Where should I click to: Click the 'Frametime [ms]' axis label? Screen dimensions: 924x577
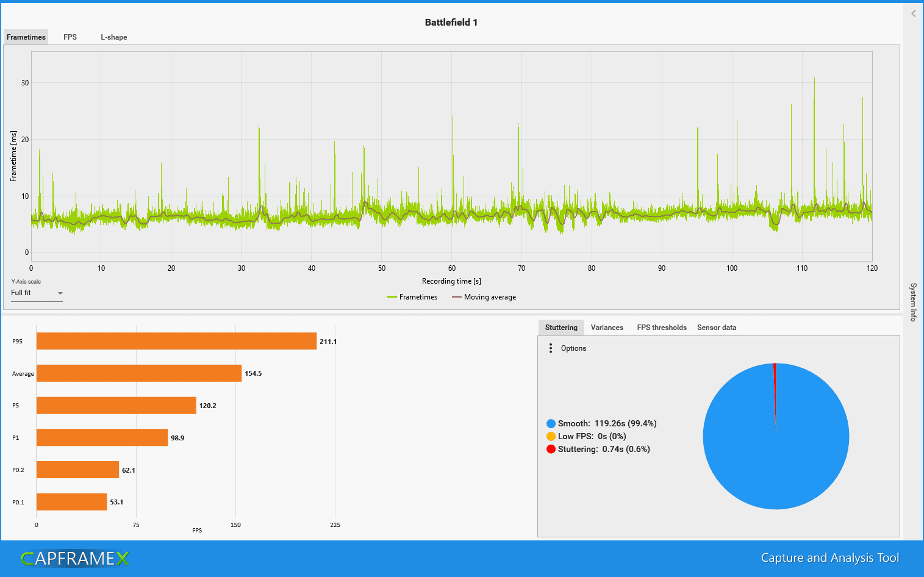[13, 156]
